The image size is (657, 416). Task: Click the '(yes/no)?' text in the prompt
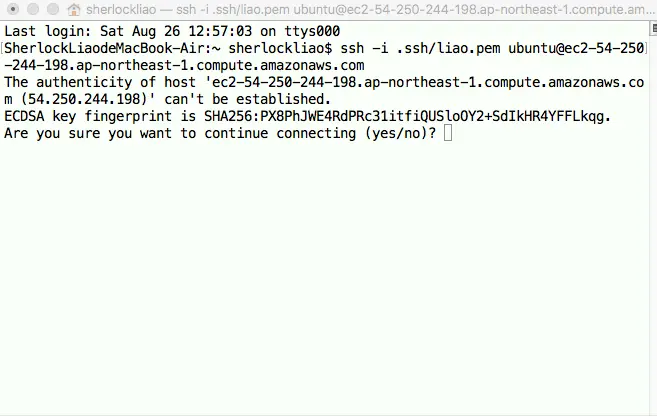pyautogui.click(x=401, y=133)
